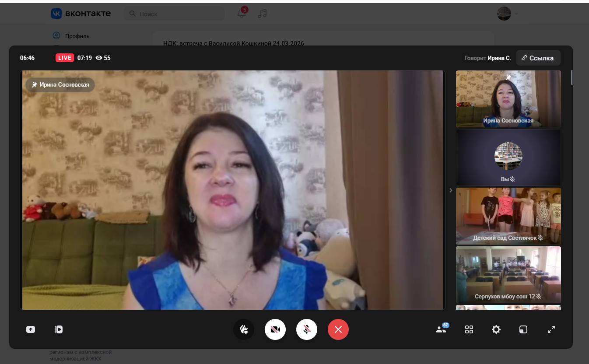This screenshot has width=589, height=364.
Task: Copy call link via Ссылка button
Action: point(538,58)
